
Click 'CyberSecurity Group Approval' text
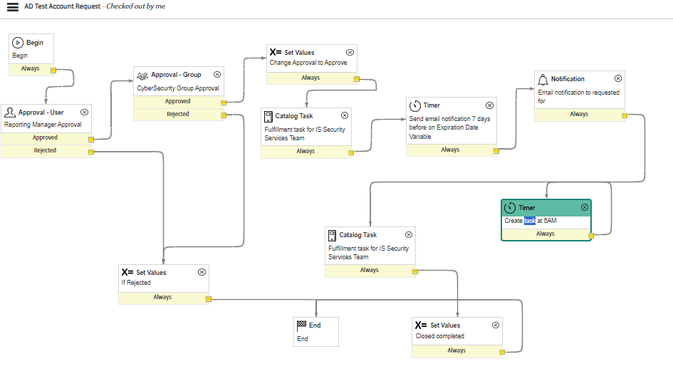tap(178, 88)
